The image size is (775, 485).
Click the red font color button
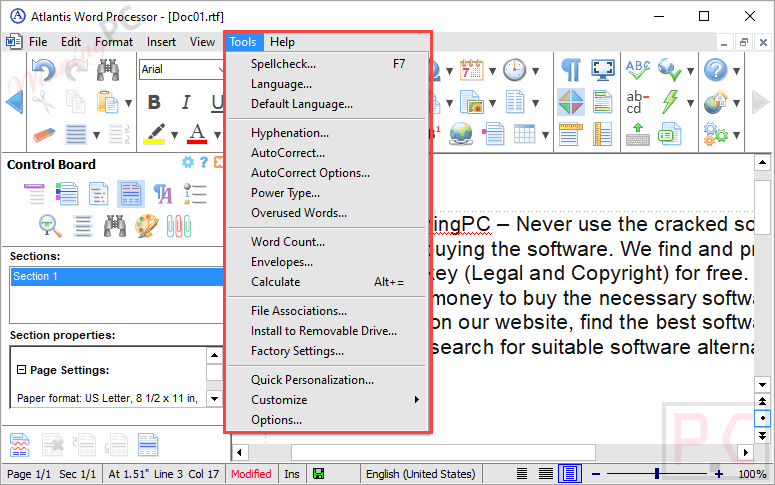(x=197, y=134)
